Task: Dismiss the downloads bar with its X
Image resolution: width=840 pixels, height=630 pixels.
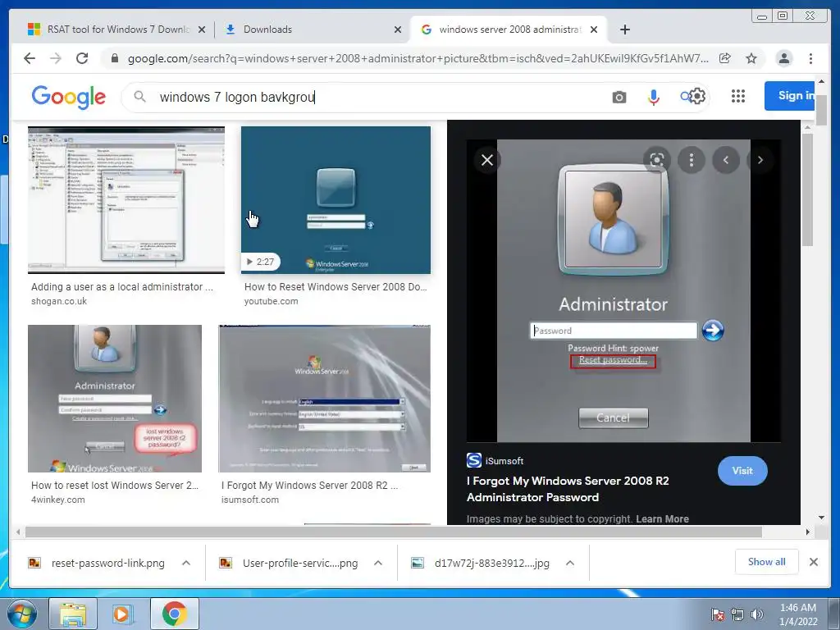Action: tap(813, 562)
